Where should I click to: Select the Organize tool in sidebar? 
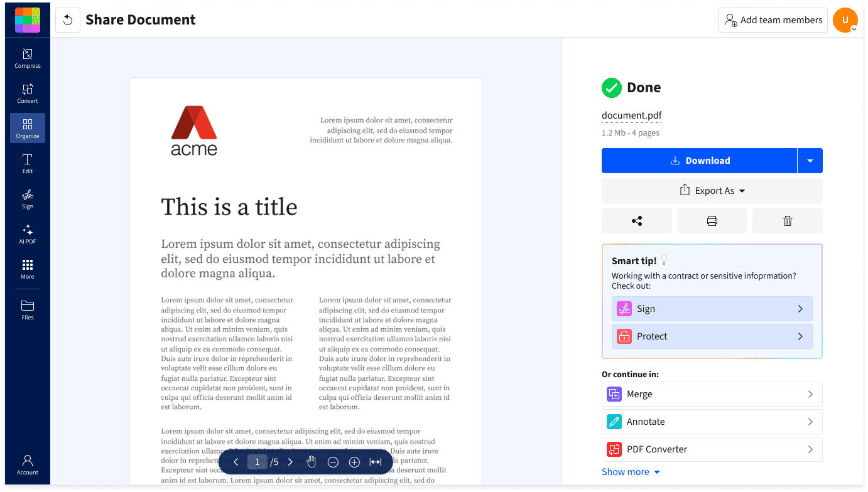28,128
